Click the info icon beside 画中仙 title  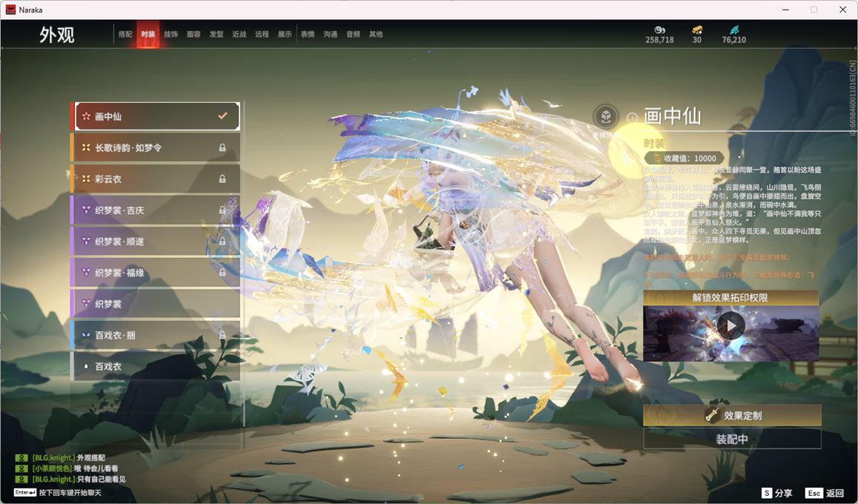pos(632,118)
